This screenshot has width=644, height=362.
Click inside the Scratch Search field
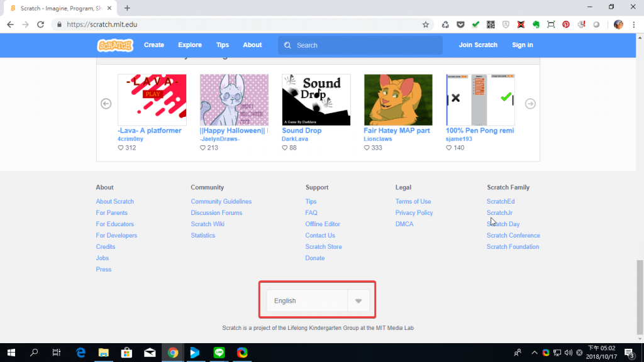tap(360, 45)
